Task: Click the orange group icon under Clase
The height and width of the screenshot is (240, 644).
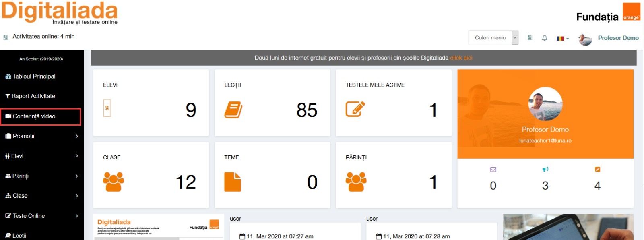Action: point(114,182)
